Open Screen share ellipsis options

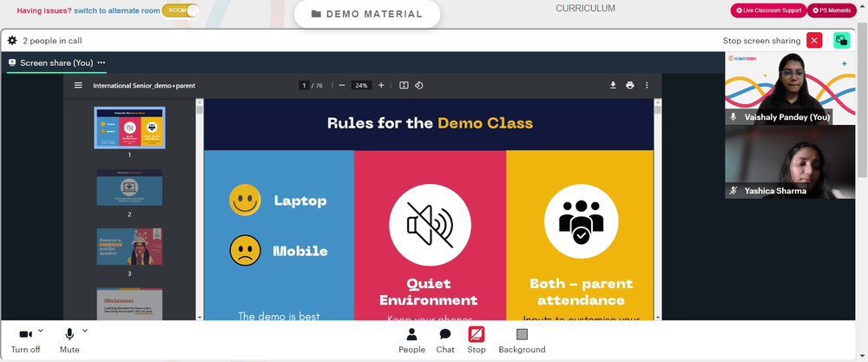[x=102, y=63]
